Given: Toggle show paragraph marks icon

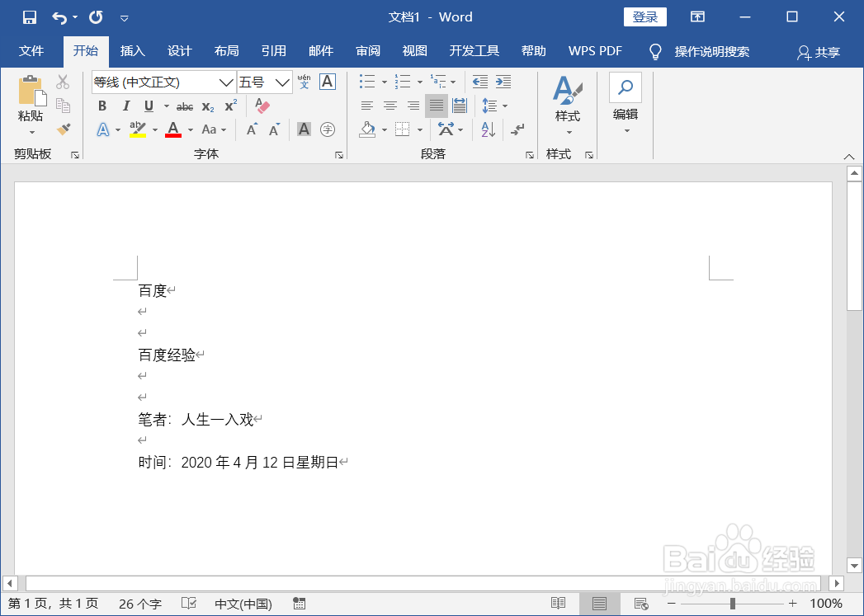Looking at the screenshot, I should click(x=517, y=130).
